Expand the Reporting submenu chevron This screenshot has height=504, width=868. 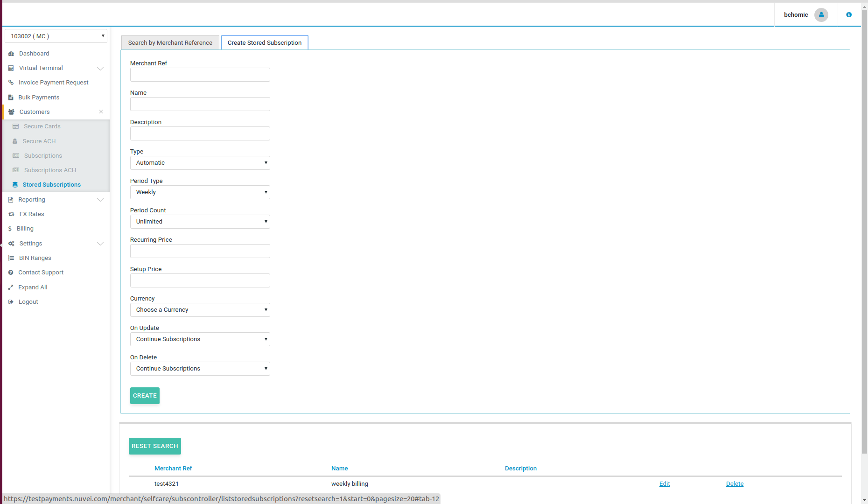[100, 200]
